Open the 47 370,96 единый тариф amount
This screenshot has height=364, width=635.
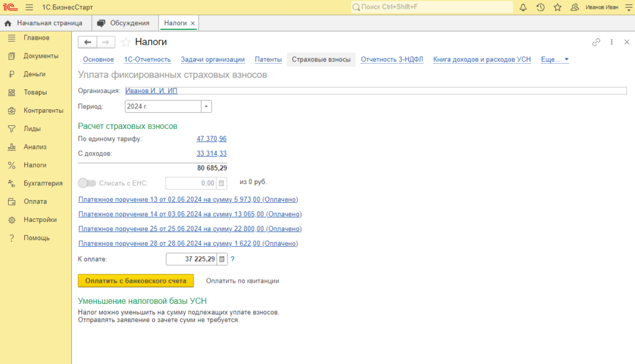(x=211, y=139)
